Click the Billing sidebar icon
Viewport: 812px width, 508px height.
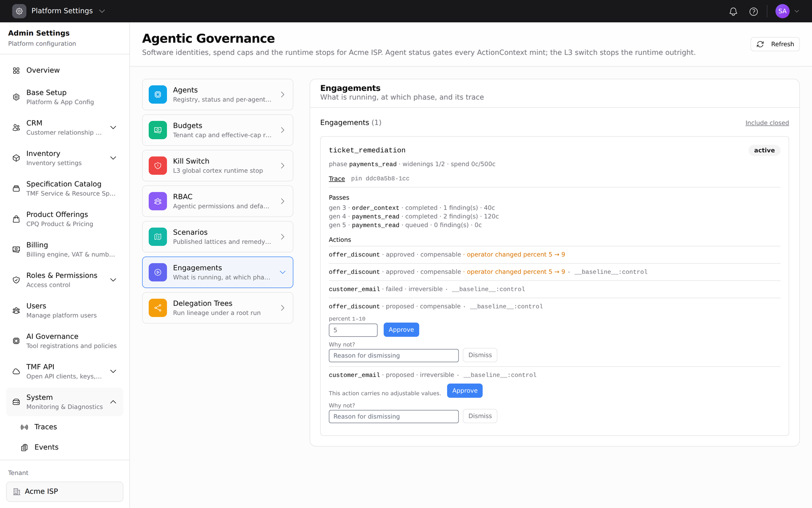(x=16, y=249)
